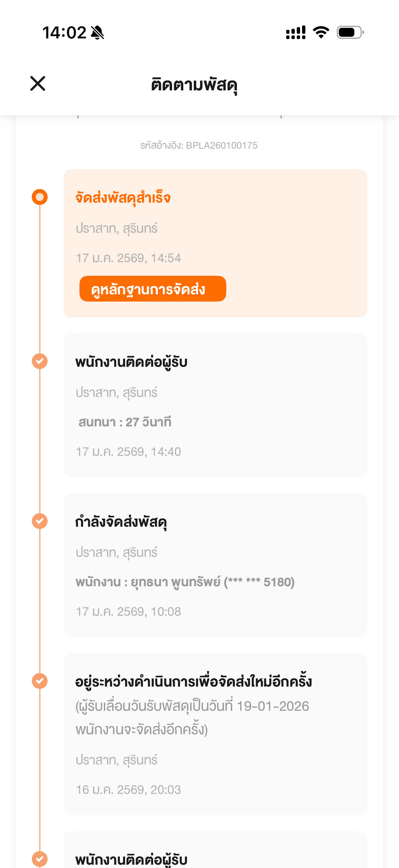Screen dimensions: 399x868
Task: Tap the muted bell icon in status bar
Action: [x=98, y=33]
